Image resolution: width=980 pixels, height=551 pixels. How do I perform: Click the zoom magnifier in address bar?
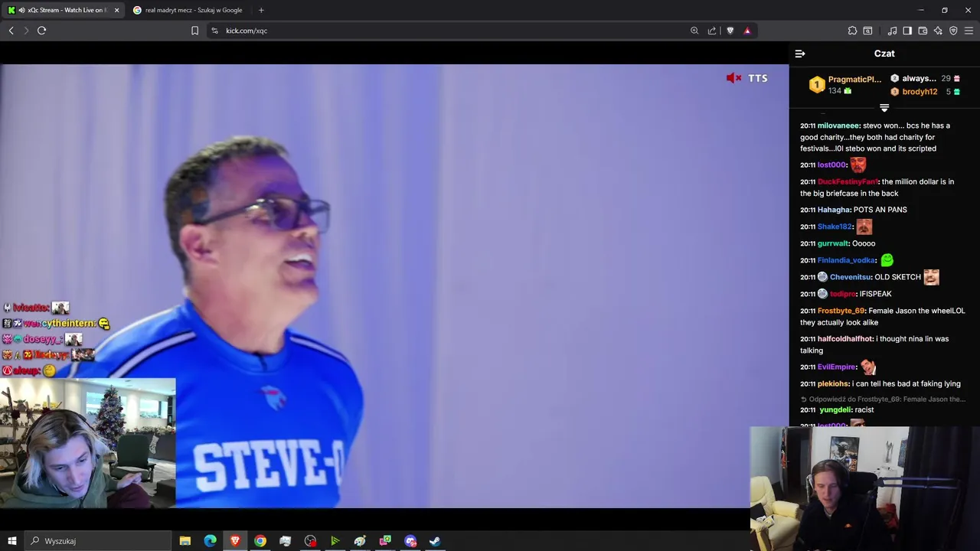(694, 31)
